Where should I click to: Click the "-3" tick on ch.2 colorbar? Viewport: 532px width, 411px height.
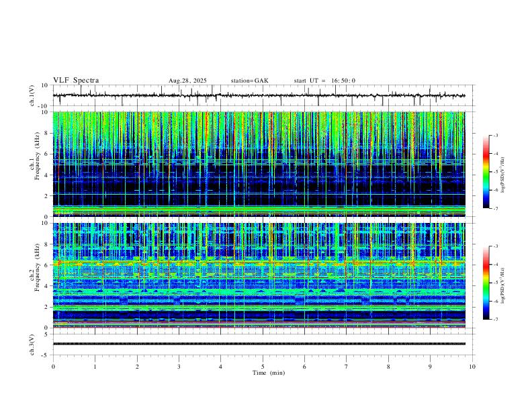click(x=496, y=246)
